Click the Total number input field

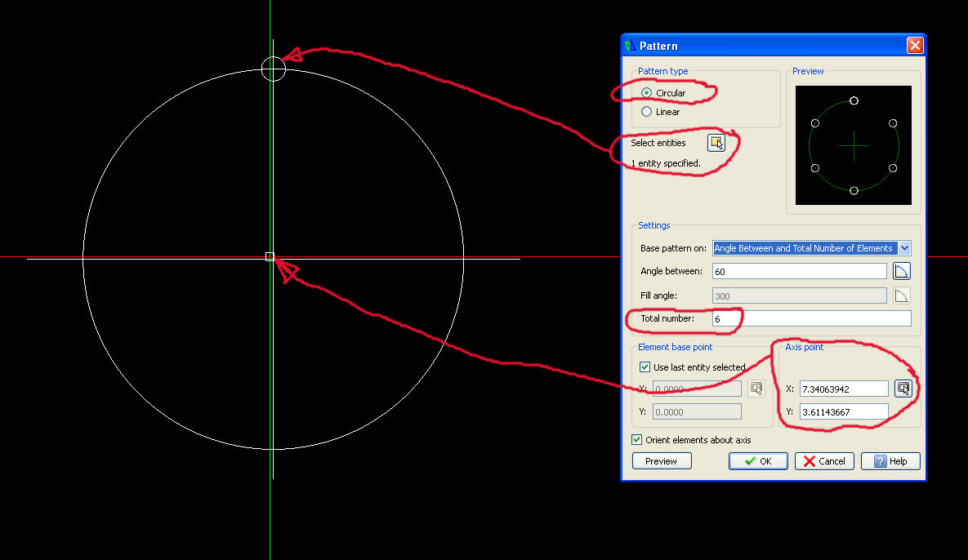point(812,318)
